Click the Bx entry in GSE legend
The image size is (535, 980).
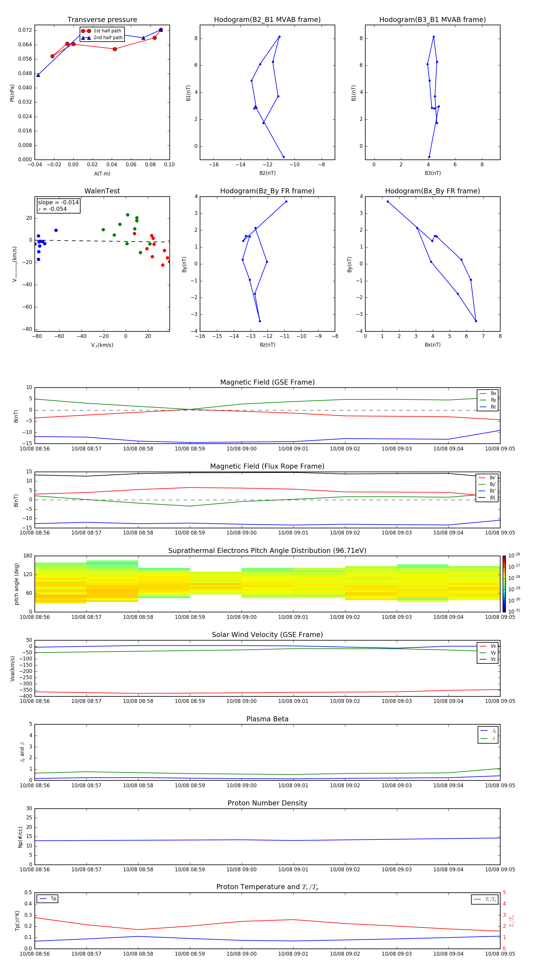point(488,393)
